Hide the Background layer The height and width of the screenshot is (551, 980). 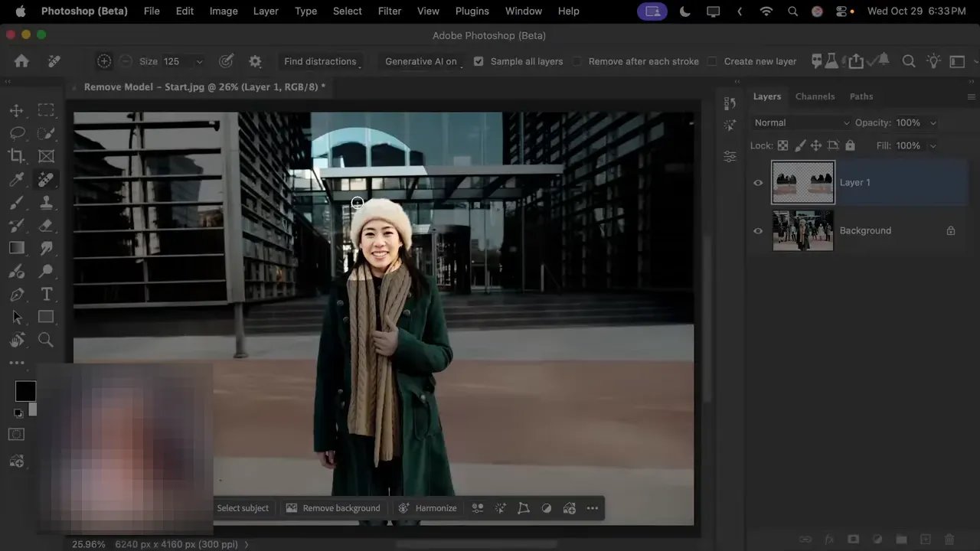coord(758,230)
